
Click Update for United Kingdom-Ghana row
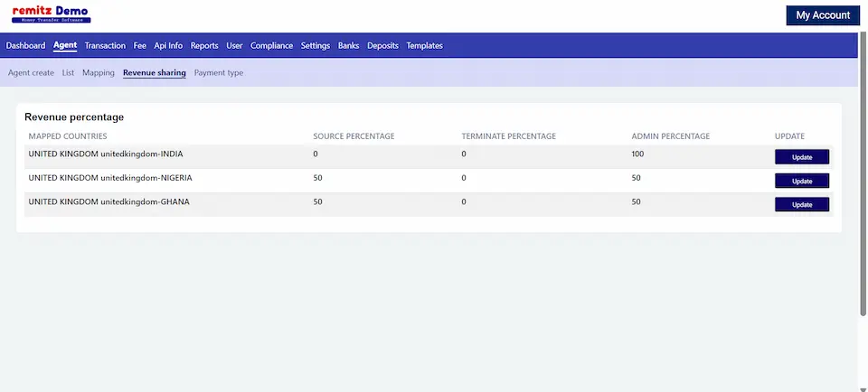pyautogui.click(x=801, y=205)
